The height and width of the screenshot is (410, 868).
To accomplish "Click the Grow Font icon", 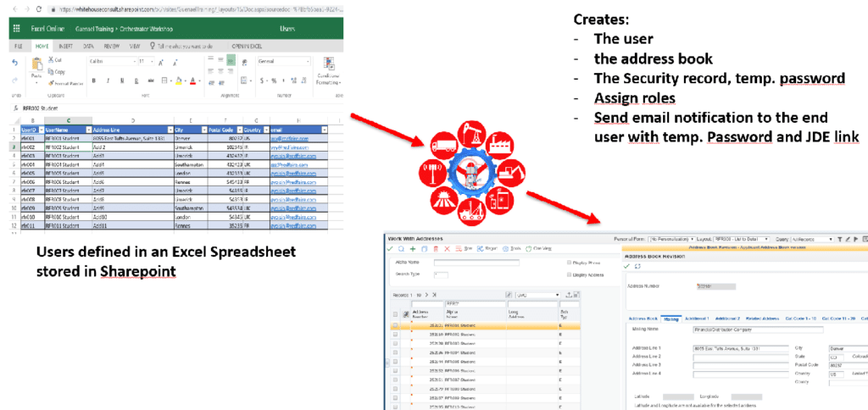I will click(160, 63).
